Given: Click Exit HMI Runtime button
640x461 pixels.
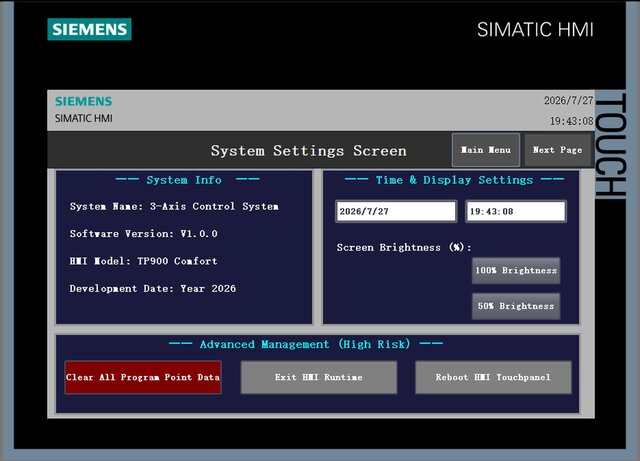Looking at the screenshot, I should coord(318,377).
